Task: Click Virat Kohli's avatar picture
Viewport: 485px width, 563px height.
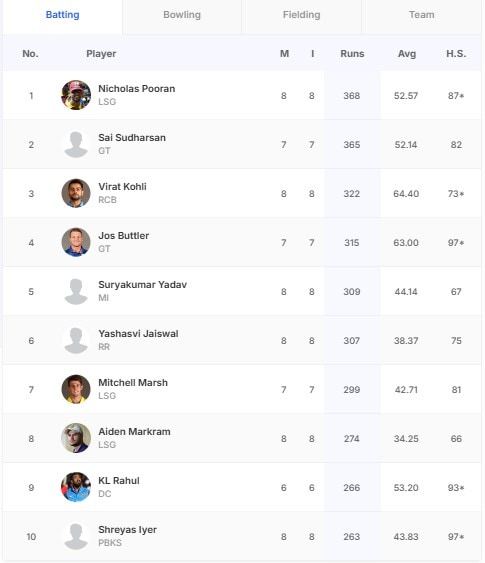Action: 76,193
